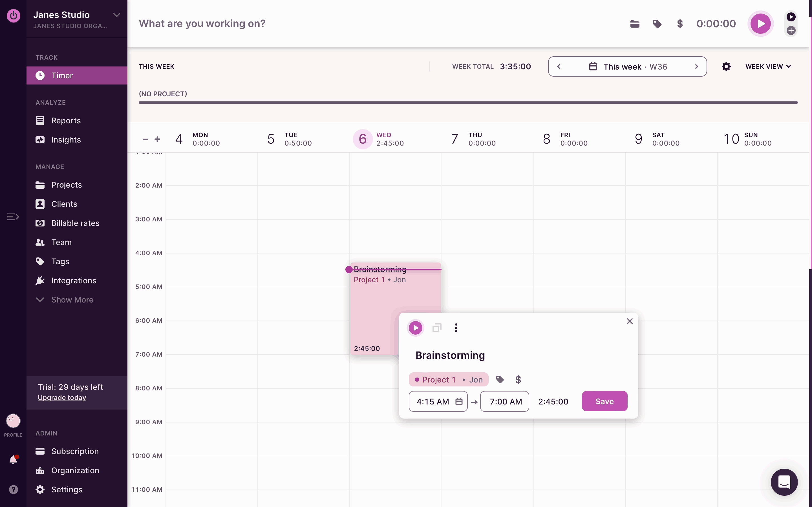Open Reports in the sidebar
Viewport: 812px width, 507px height.
tap(66, 120)
